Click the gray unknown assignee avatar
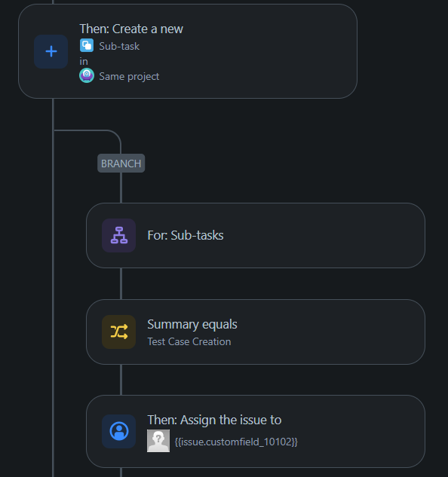The height and width of the screenshot is (477, 448). pyautogui.click(x=158, y=441)
